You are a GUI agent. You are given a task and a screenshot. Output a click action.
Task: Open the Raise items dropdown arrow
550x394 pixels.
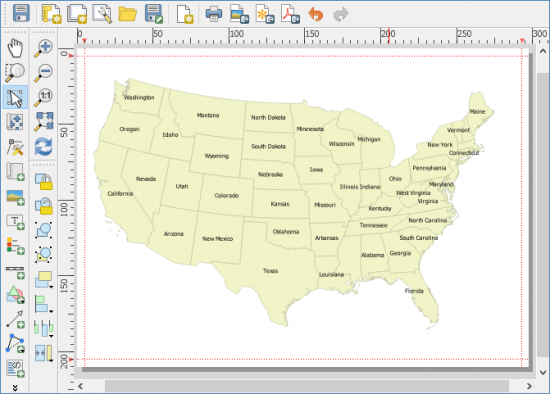coord(51,287)
